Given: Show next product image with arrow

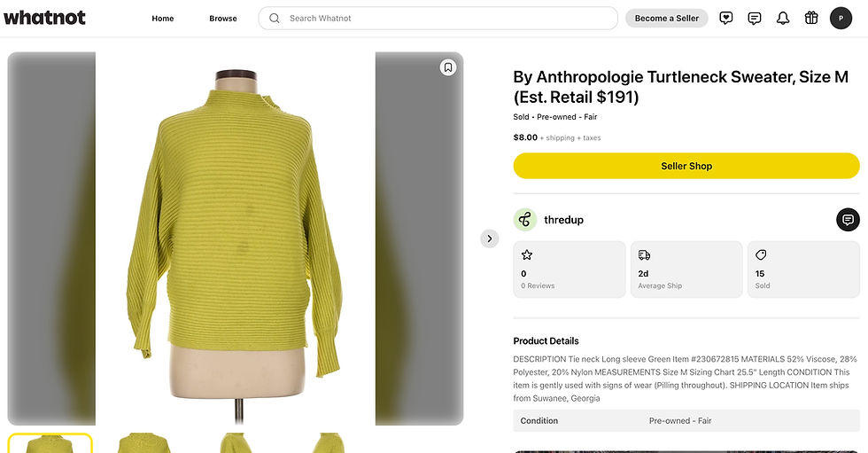Looking at the screenshot, I should [489, 238].
